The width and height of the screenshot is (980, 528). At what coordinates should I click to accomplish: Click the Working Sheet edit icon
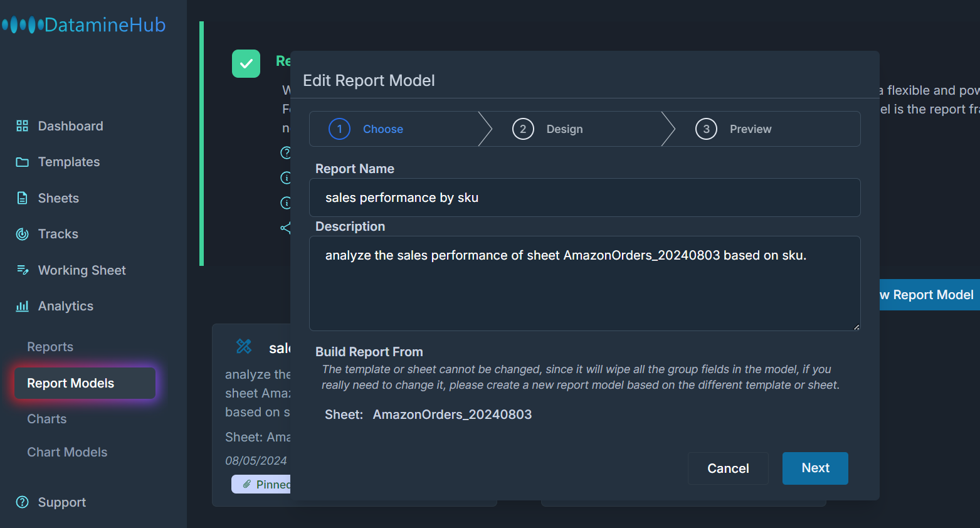(x=23, y=270)
